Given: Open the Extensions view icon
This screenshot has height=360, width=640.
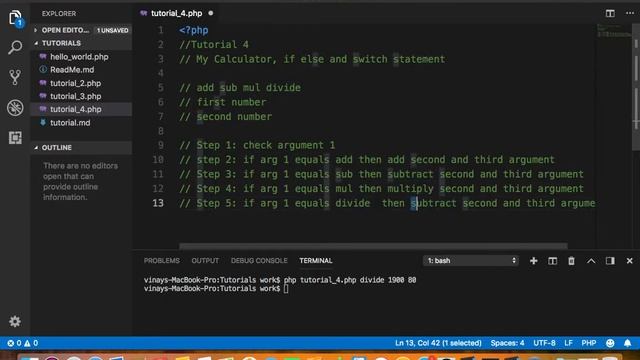Looking at the screenshot, I should coord(15,138).
